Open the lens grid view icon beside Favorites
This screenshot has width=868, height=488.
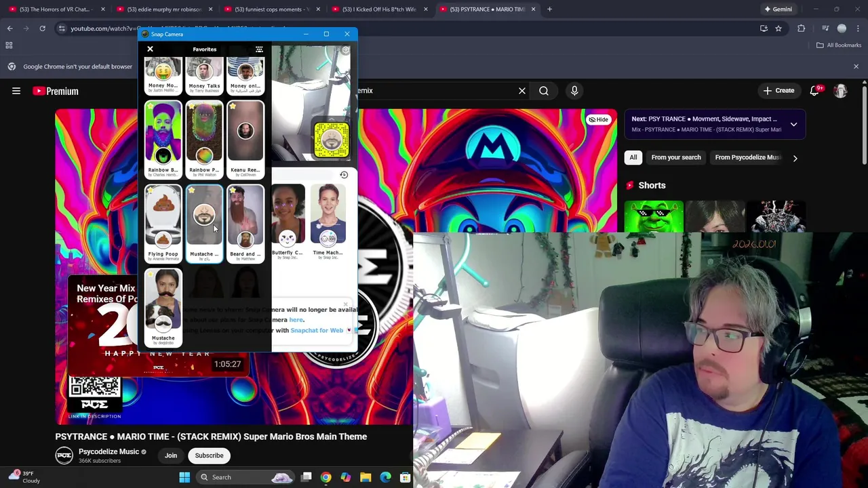[259, 49]
